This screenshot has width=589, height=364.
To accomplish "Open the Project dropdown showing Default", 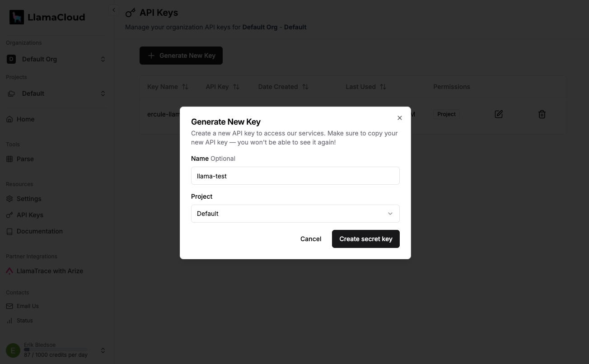I will coord(295,214).
